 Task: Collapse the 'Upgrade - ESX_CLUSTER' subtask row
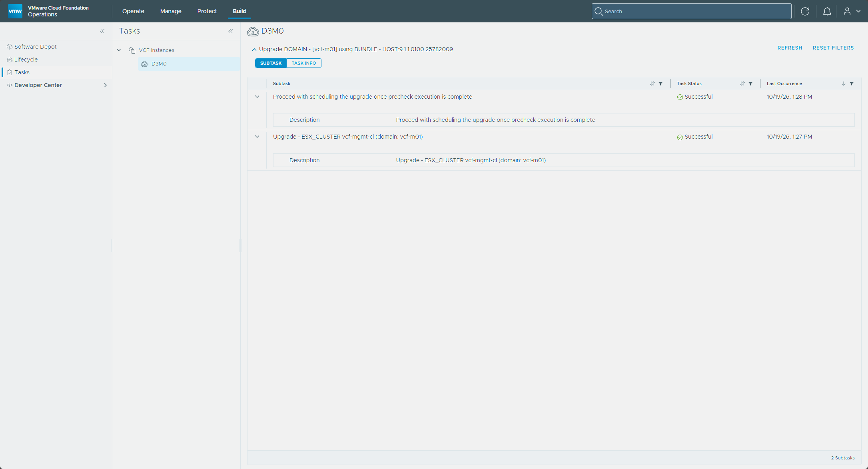coord(257,137)
